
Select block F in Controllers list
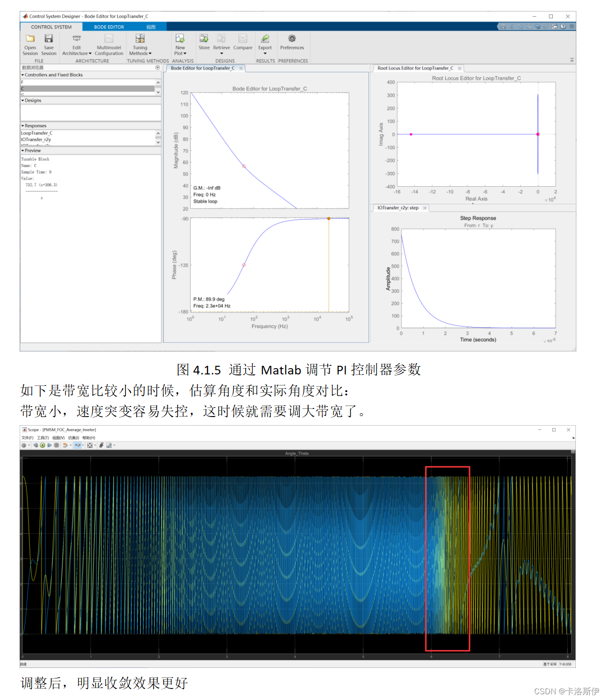[88, 83]
